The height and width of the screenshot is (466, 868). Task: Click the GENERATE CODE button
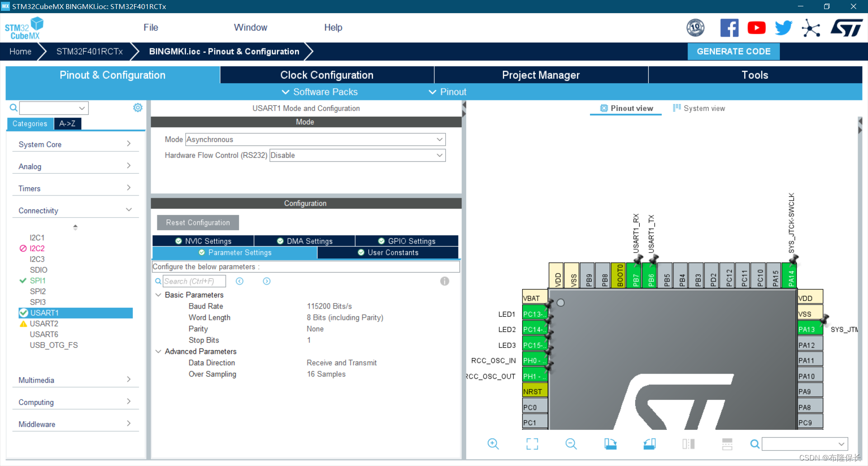tap(733, 52)
